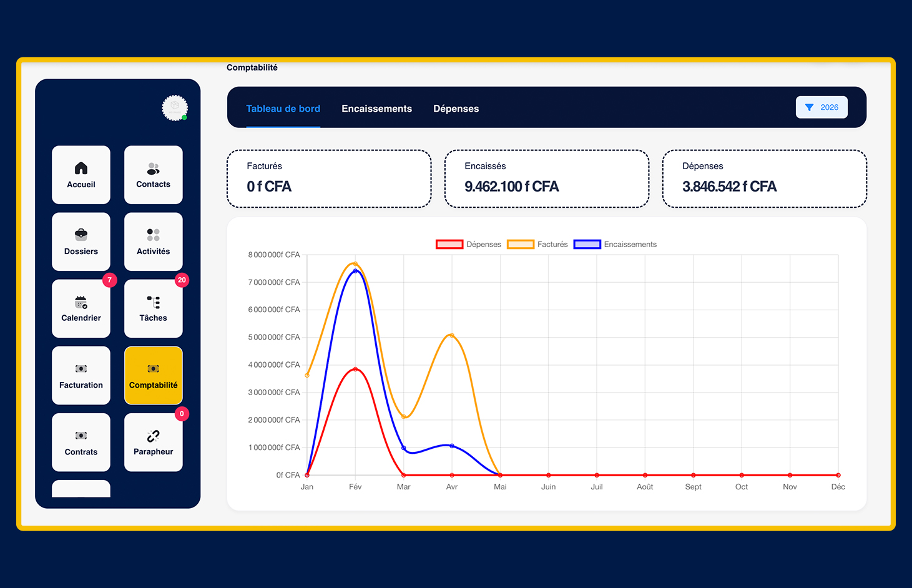This screenshot has height=588, width=912.
Task: Open the Tâches task list icon
Action: (153, 302)
